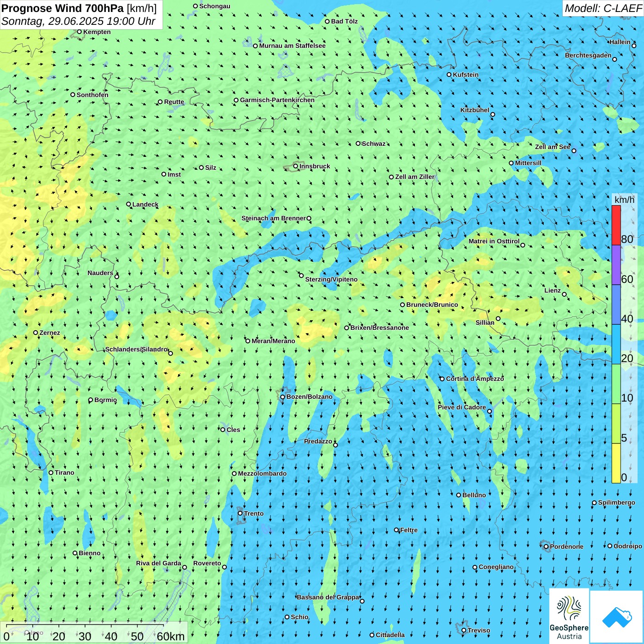Select the Landeck city label

(145, 204)
